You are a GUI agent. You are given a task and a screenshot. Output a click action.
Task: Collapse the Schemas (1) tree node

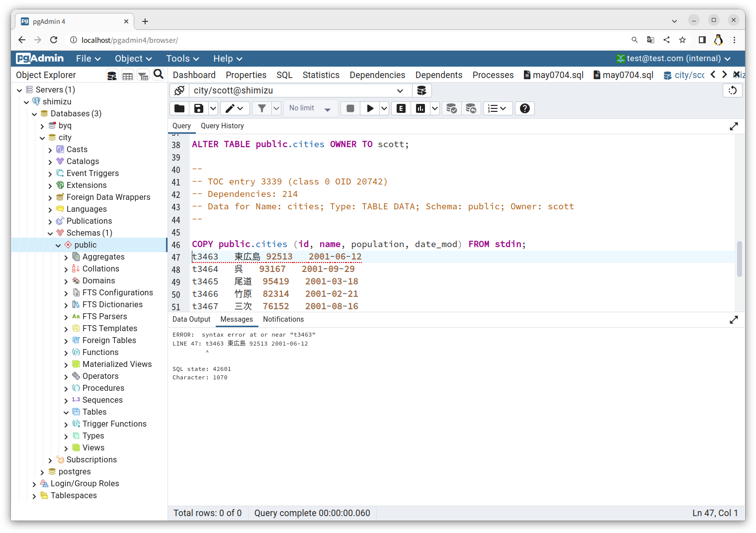(x=50, y=233)
